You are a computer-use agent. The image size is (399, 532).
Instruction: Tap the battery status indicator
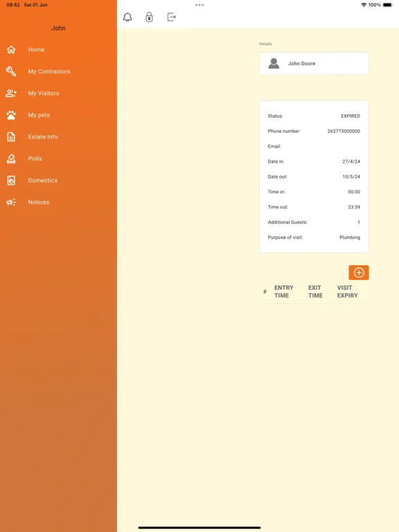tap(387, 5)
